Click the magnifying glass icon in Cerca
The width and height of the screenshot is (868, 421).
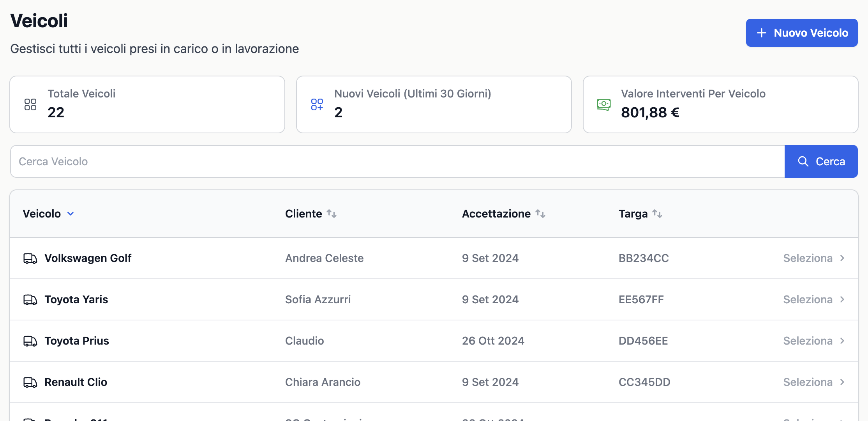click(x=803, y=161)
